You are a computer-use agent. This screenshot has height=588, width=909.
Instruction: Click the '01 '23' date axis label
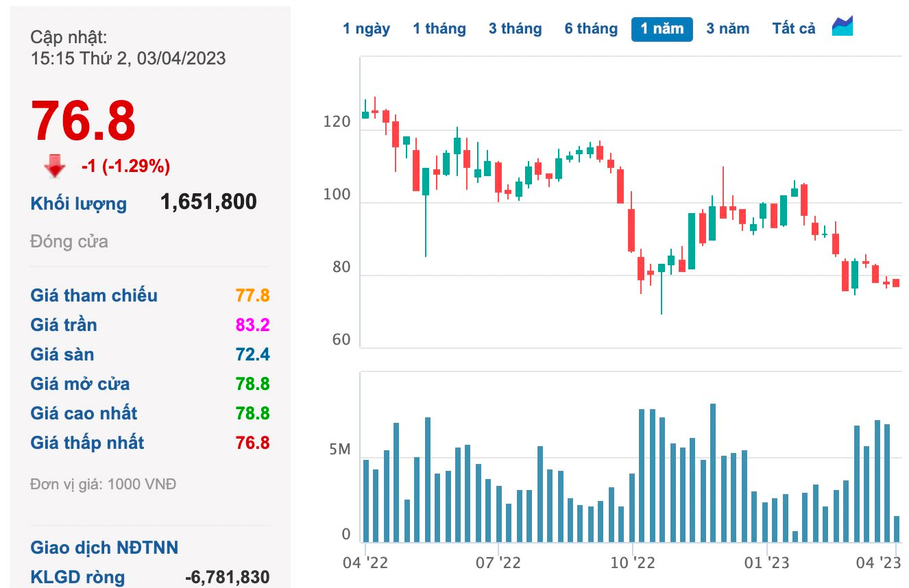coord(766,563)
